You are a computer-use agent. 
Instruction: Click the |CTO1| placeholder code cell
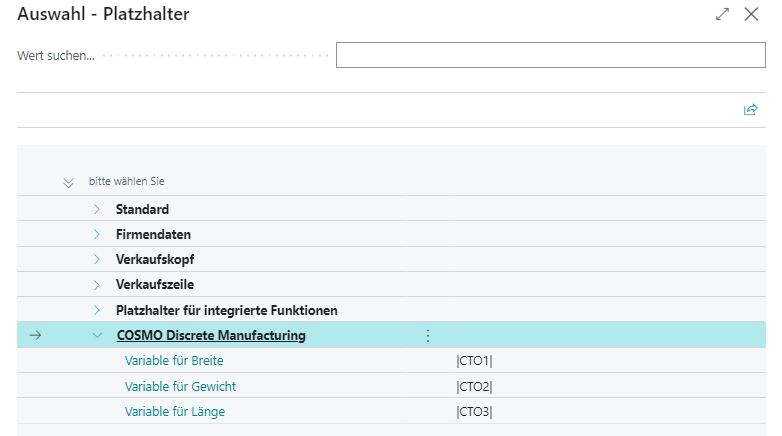[x=475, y=360]
